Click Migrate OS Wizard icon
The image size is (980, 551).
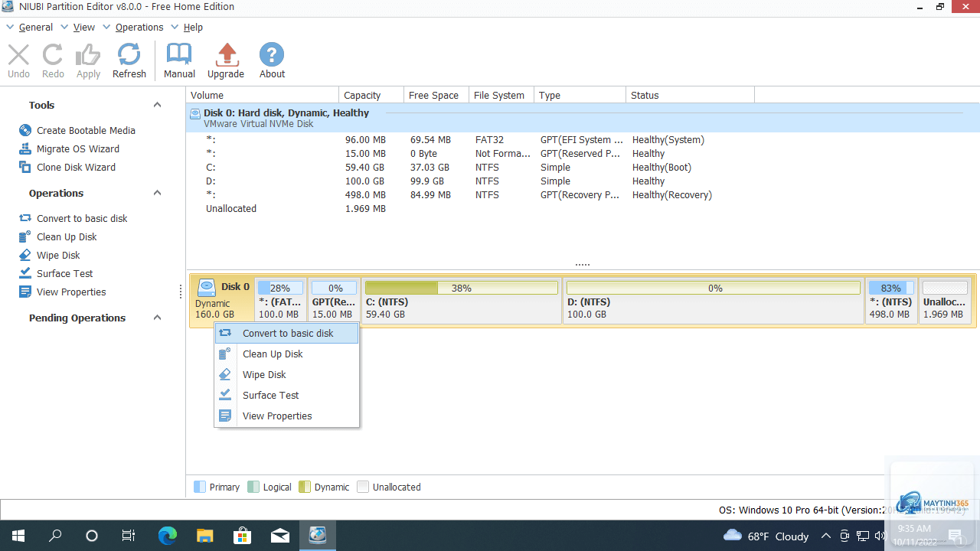pyautogui.click(x=25, y=148)
